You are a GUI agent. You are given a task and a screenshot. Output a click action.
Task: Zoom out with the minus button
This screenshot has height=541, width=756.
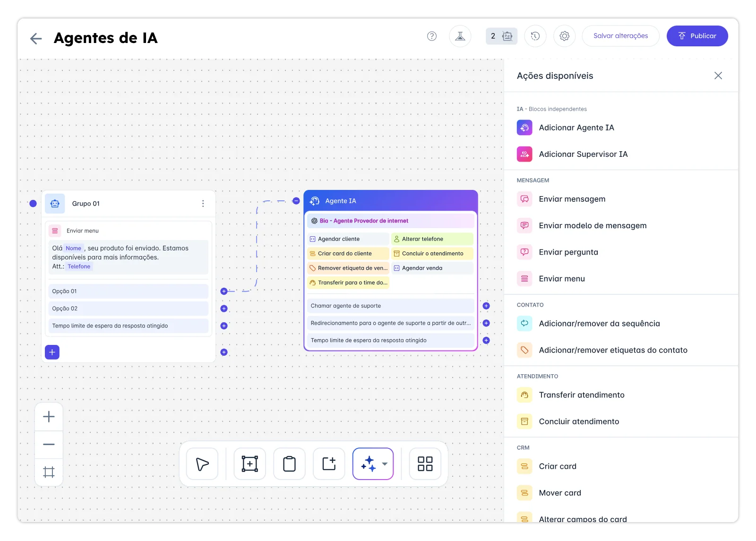(x=49, y=445)
